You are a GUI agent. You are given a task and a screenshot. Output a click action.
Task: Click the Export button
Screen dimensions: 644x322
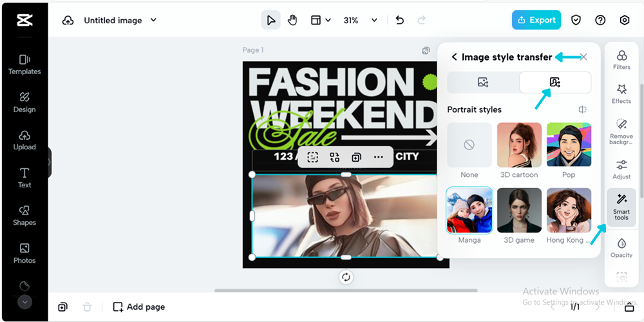(536, 20)
